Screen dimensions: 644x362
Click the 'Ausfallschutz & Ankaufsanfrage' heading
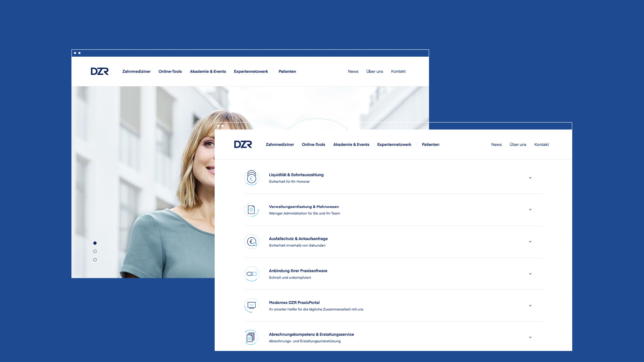coord(298,239)
